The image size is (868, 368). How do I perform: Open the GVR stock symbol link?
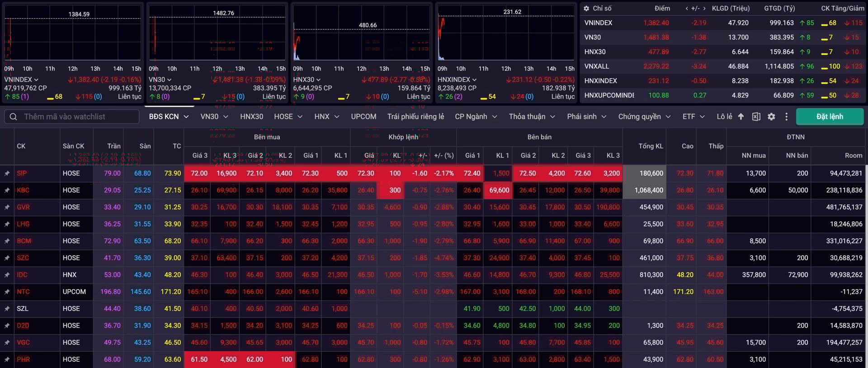[x=23, y=207]
